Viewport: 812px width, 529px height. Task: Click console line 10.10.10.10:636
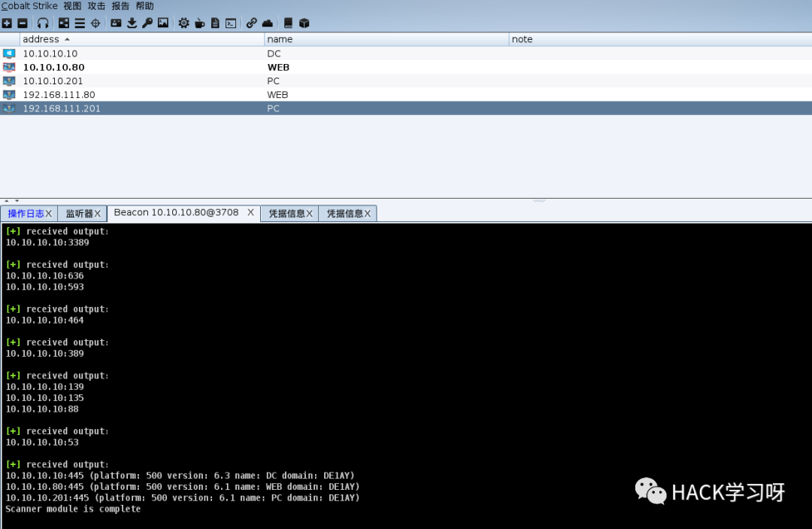pyautogui.click(x=44, y=275)
